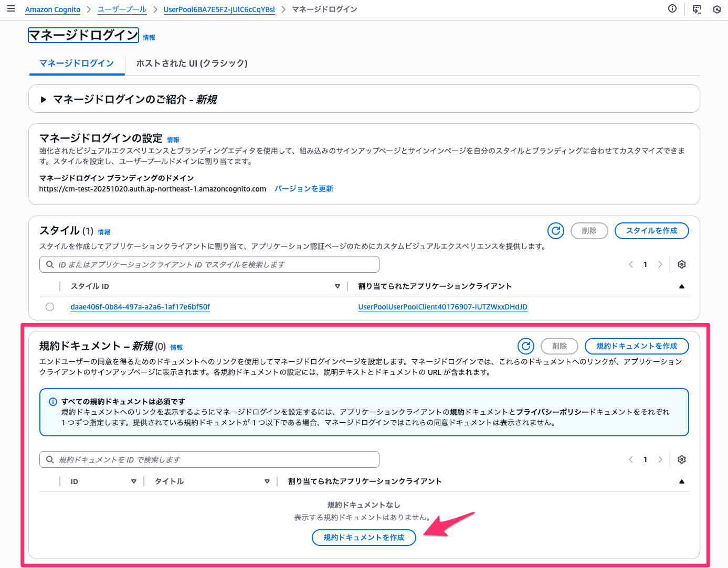Viewport: 728px width, 568px height.
Task: Refresh the スタイル list
Action: pos(555,231)
